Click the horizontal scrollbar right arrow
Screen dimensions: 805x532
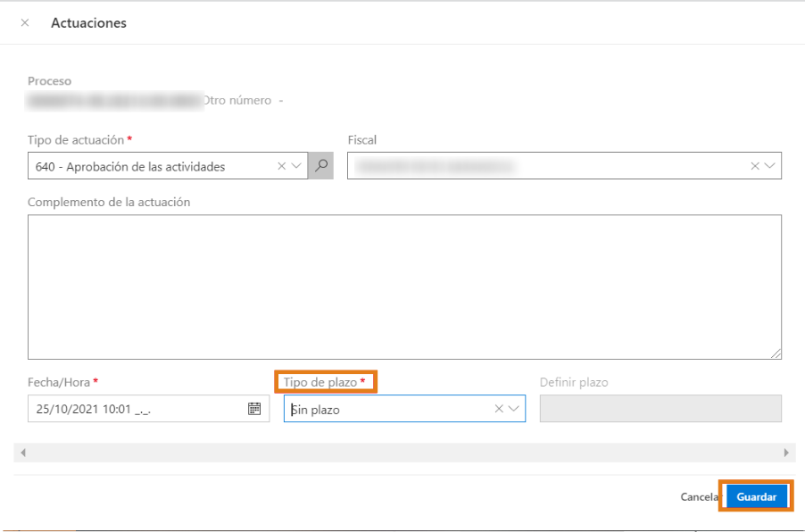786,453
